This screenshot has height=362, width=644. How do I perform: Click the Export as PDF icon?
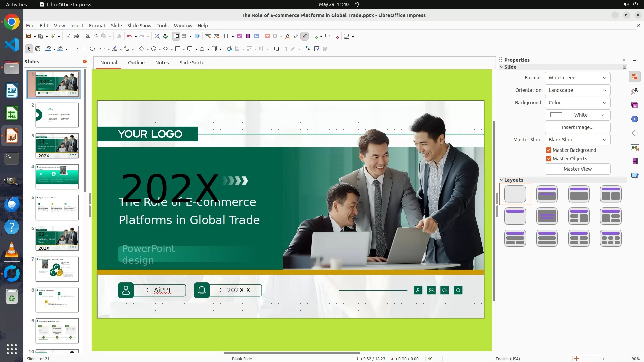pyautogui.click(x=68, y=36)
